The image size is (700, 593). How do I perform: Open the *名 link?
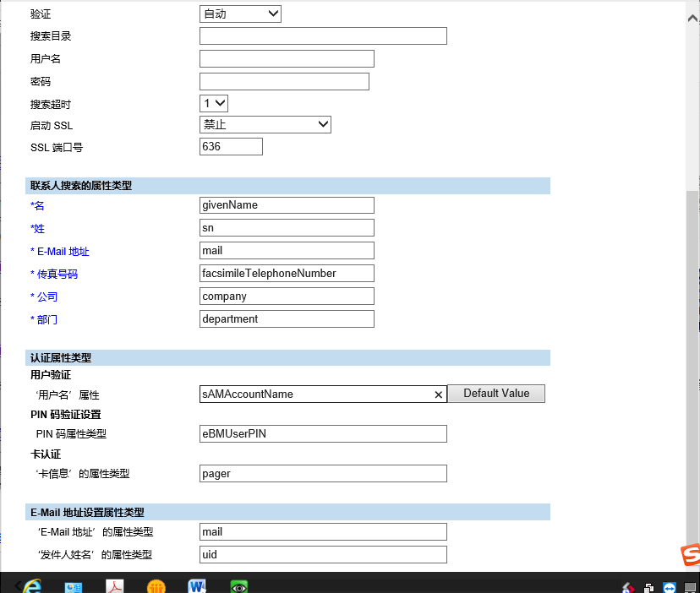(x=37, y=205)
